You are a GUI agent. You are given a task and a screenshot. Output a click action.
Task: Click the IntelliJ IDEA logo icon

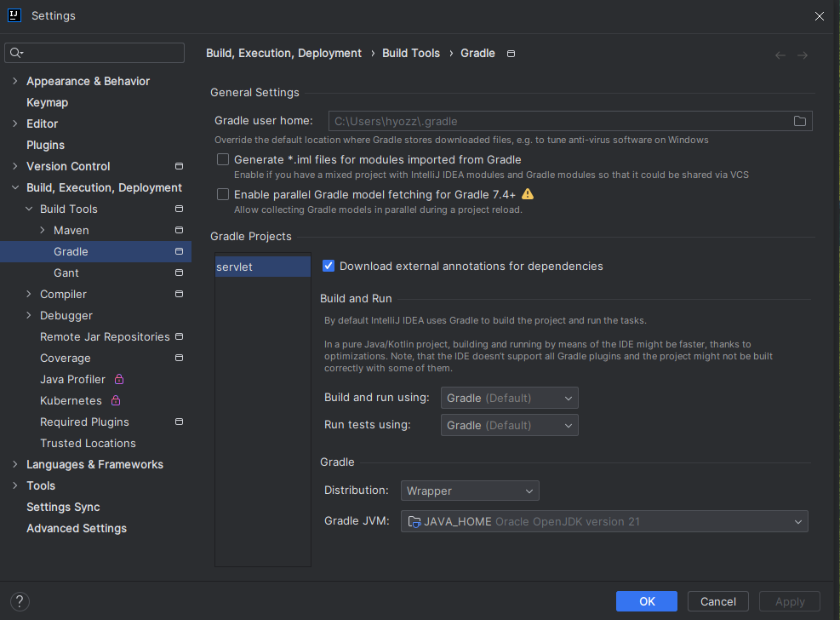[14, 15]
